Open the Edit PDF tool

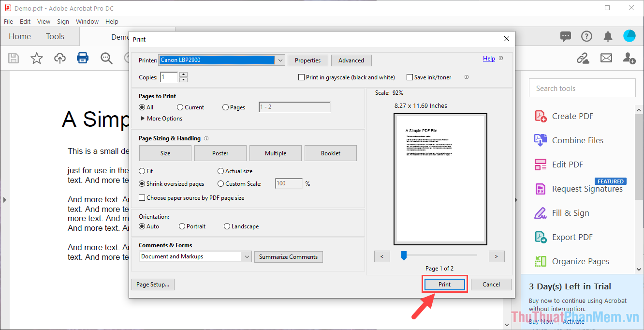pyautogui.click(x=559, y=165)
